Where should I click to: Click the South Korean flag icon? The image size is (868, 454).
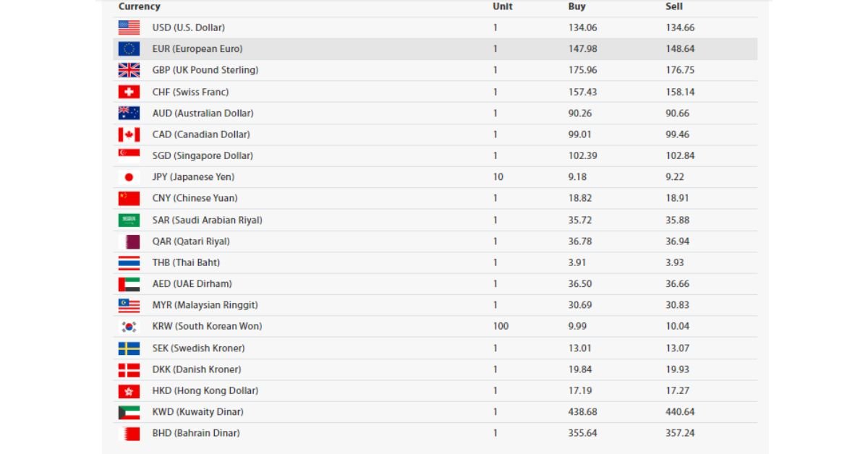pos(129,327)
